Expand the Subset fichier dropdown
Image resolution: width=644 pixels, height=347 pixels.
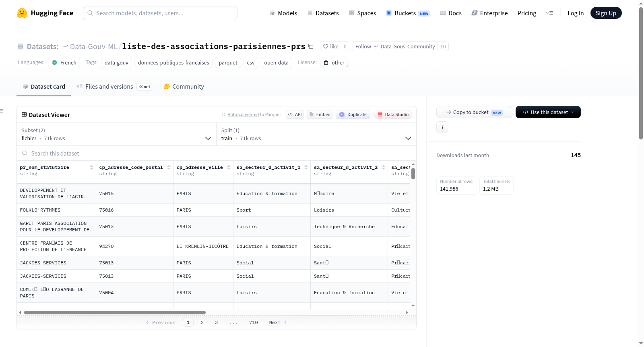coord(116,134)
